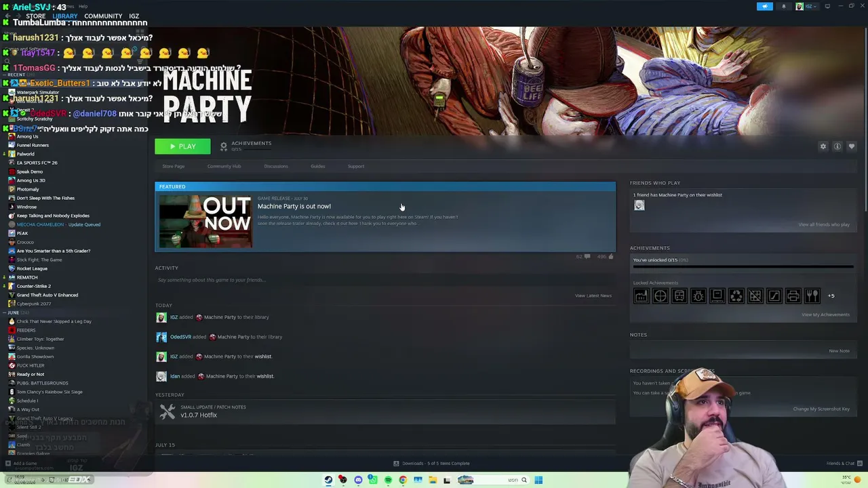The image size is (868, 488).
Task: Open the fork and knife achievement icon
Action: pyautogui.click(x=812, y=296)
